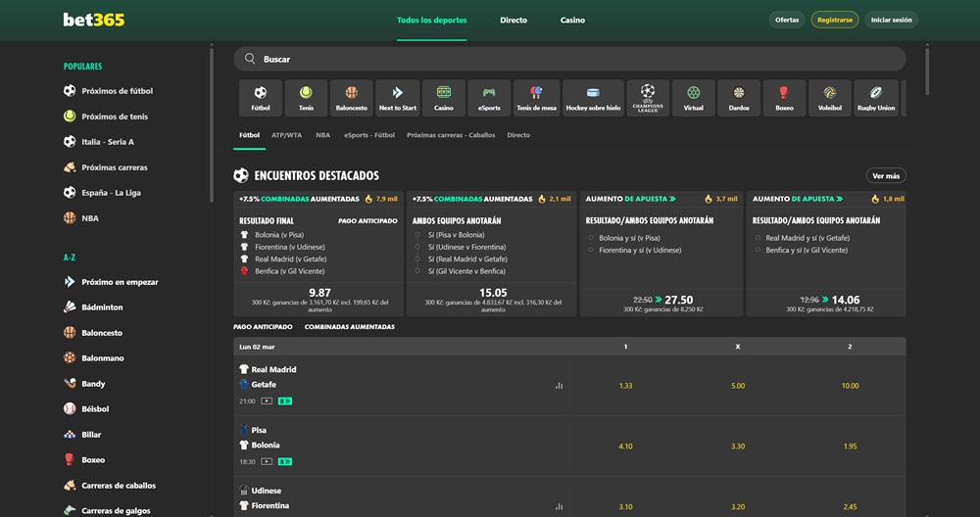
Task: Select the ATP/WTA tab
Action: (287, 135)
